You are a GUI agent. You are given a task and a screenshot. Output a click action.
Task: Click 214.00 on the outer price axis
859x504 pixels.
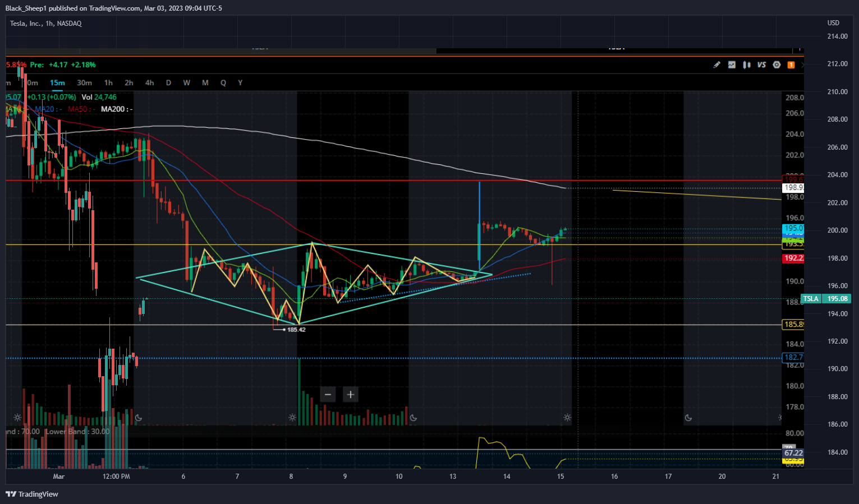837,36
